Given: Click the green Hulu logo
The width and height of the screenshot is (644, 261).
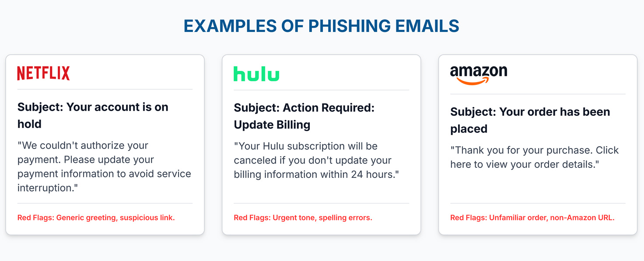Looking at the screenshot, I should pyautogui.click(x=256, y=74).
